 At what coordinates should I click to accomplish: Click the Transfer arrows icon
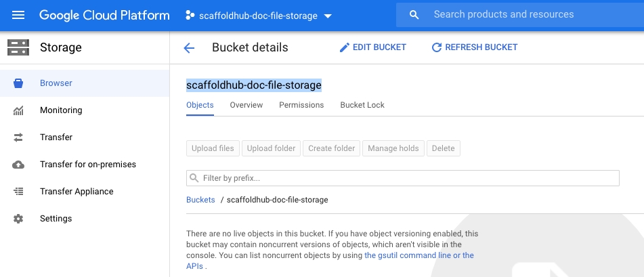pyautogui.click(x=18, y=137)
